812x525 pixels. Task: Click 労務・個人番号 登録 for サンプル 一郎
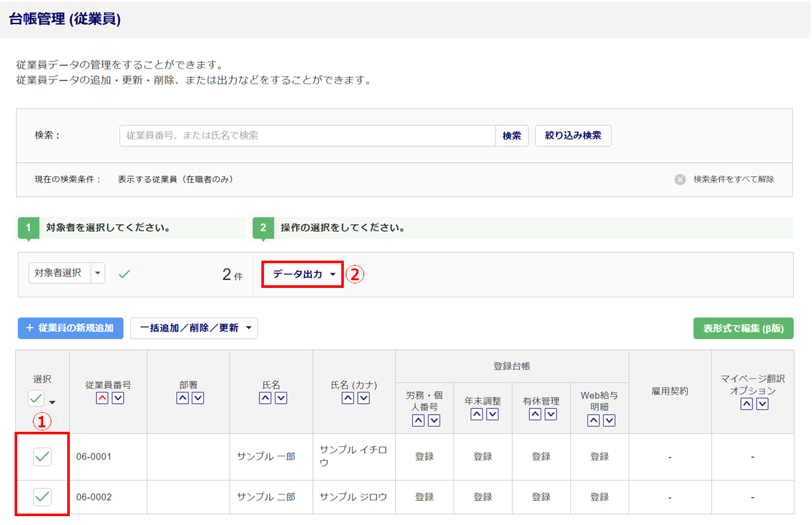point(424,457)
